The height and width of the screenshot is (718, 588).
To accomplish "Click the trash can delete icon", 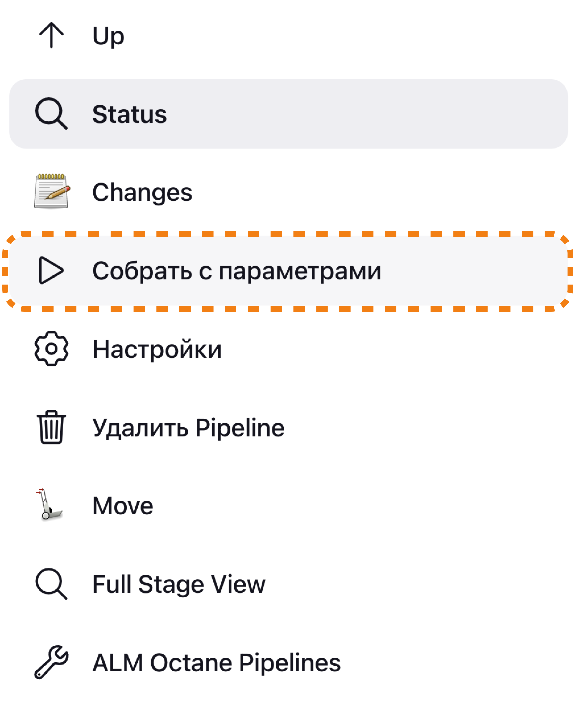I will click(x=51, y=427).
